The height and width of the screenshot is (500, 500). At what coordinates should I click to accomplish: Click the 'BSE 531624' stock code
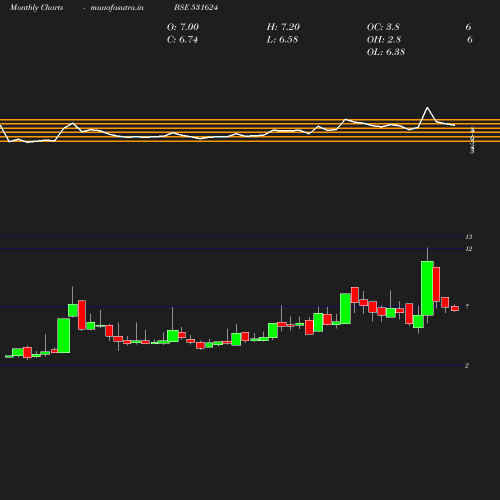(x=196, y=7)
